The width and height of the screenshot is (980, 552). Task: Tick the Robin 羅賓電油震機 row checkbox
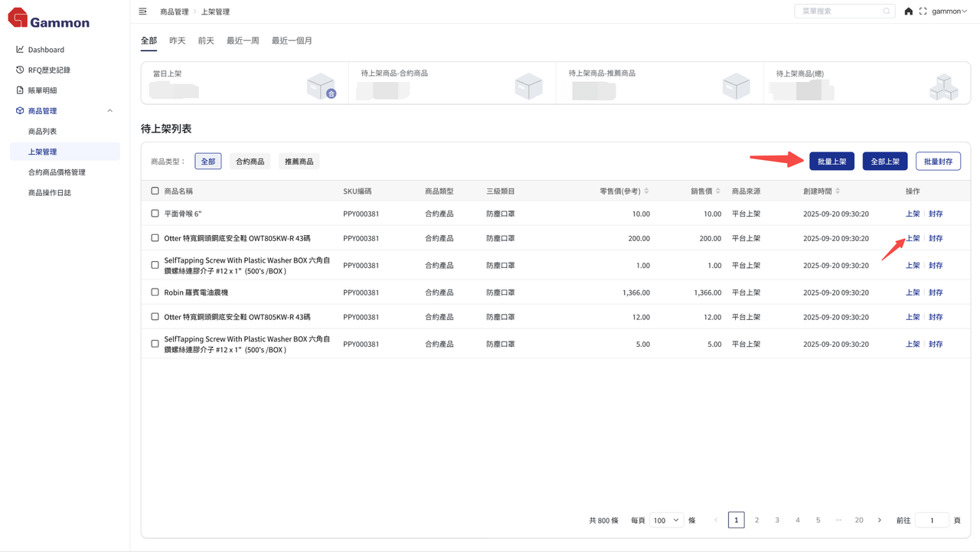tap(155, 292)
